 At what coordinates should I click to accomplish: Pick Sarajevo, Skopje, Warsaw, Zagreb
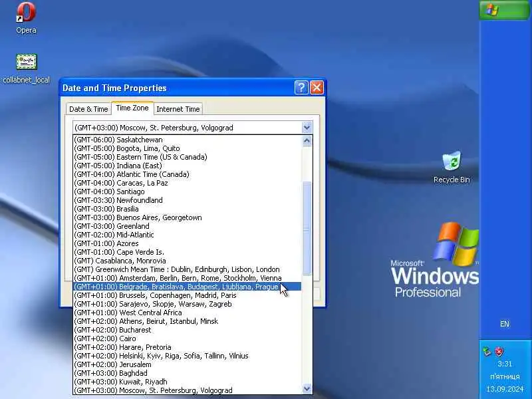188,304
